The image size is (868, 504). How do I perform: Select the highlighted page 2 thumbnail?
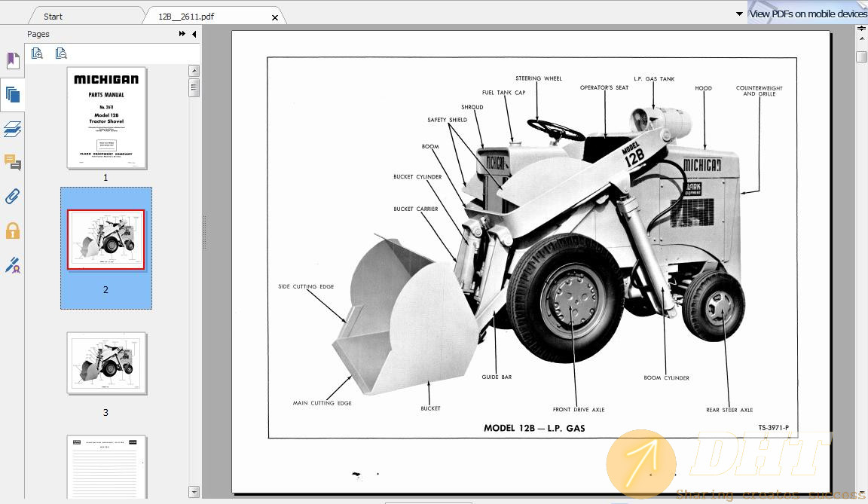coord(105,240)
